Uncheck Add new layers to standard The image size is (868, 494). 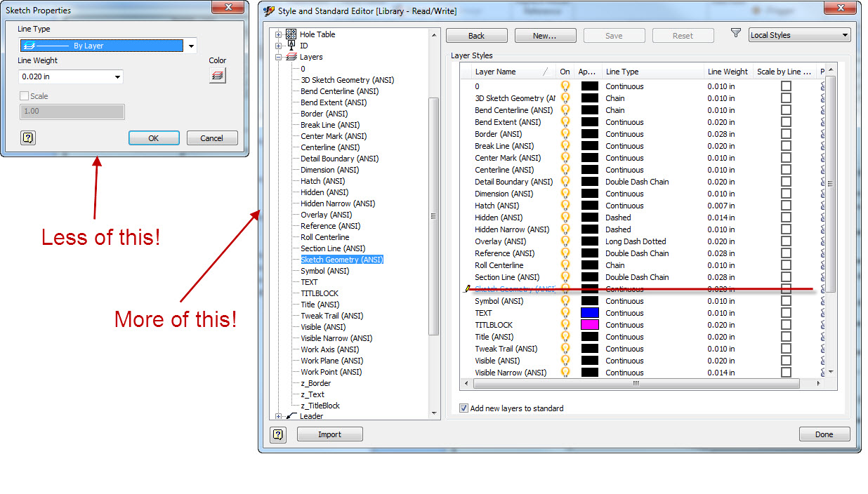pyautogui.click(x=462, y=408)
